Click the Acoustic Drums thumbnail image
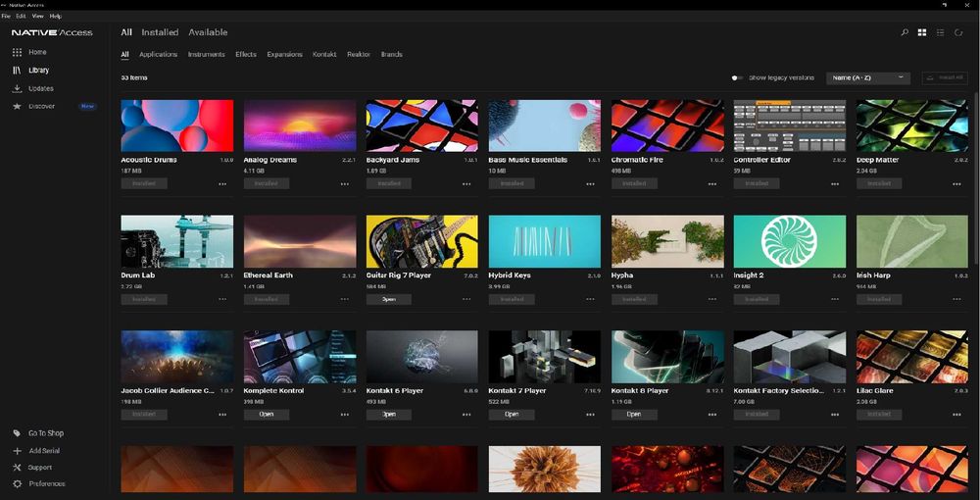 [176, 125]
